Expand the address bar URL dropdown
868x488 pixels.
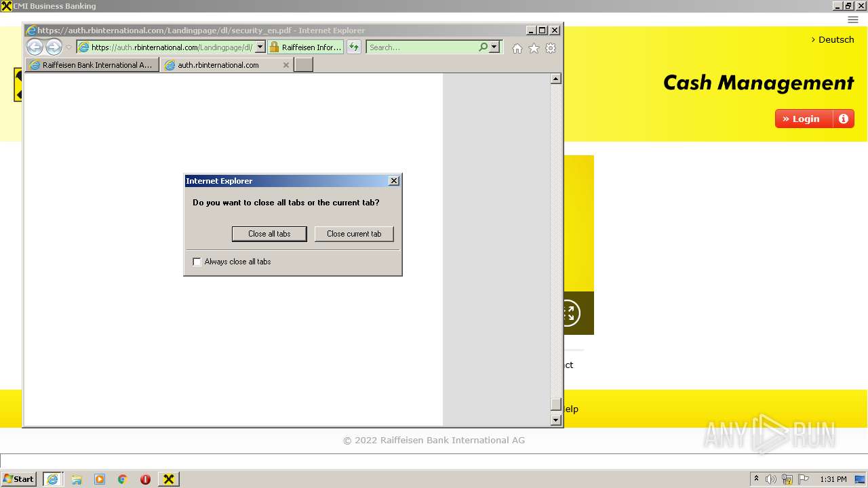[260, 47]
